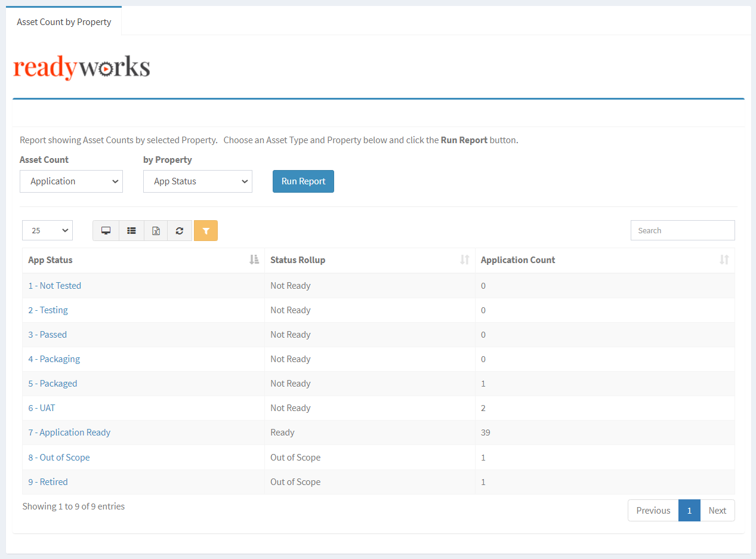The width and height of the screenshot is (756, 559).
Task: Click the ReadyWorks logo
Action: pyautogui.click(x=81, y=67)
